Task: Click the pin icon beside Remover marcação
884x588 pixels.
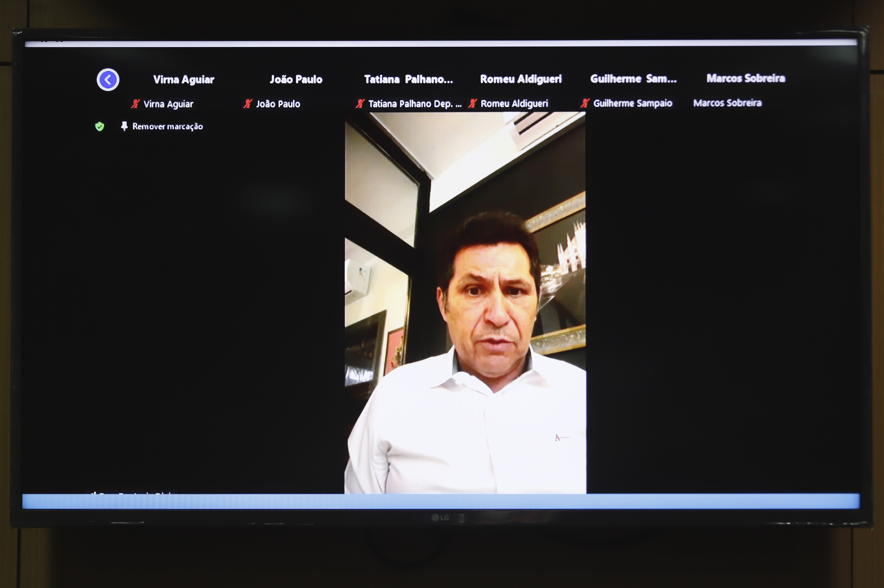Action: (x=124, y=126)
